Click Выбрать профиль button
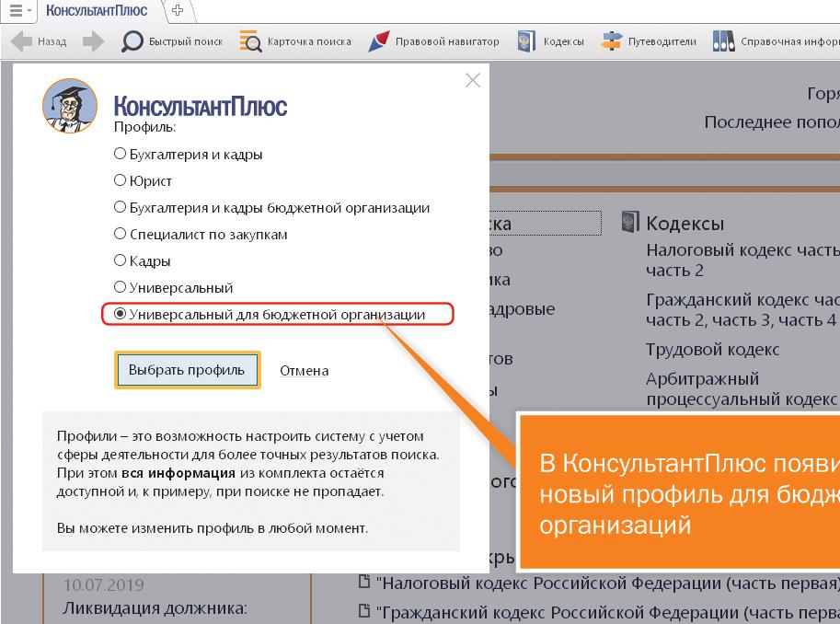This screenshot has height=624, width=840. 187,370
